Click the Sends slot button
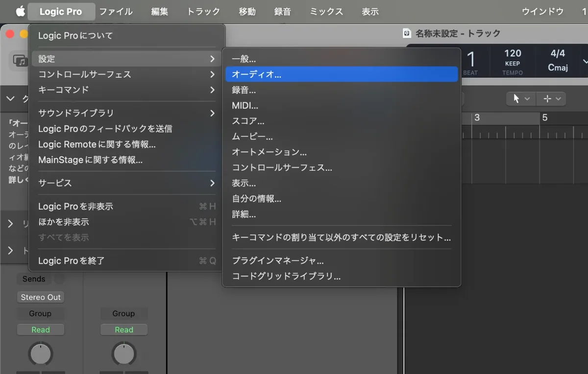The image size is (588, 374). click(34, 279)
